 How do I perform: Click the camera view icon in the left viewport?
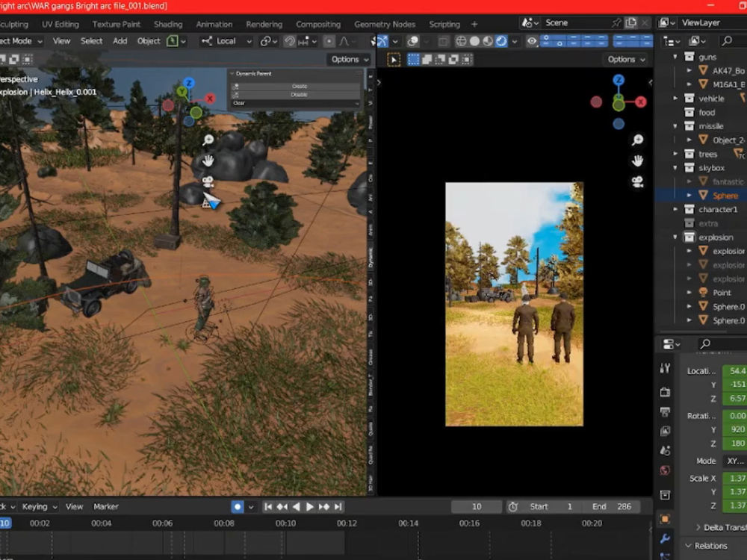tap(208, 181)
